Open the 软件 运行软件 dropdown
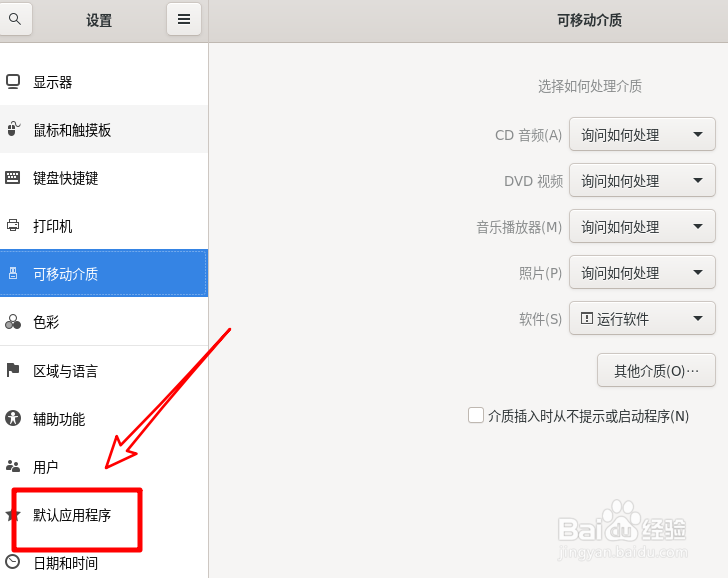728x578 pixels. [642, 318]
